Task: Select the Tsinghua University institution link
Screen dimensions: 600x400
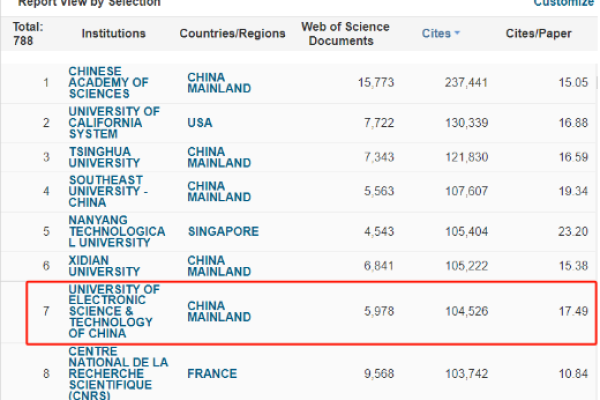Action: coord(104,157)
